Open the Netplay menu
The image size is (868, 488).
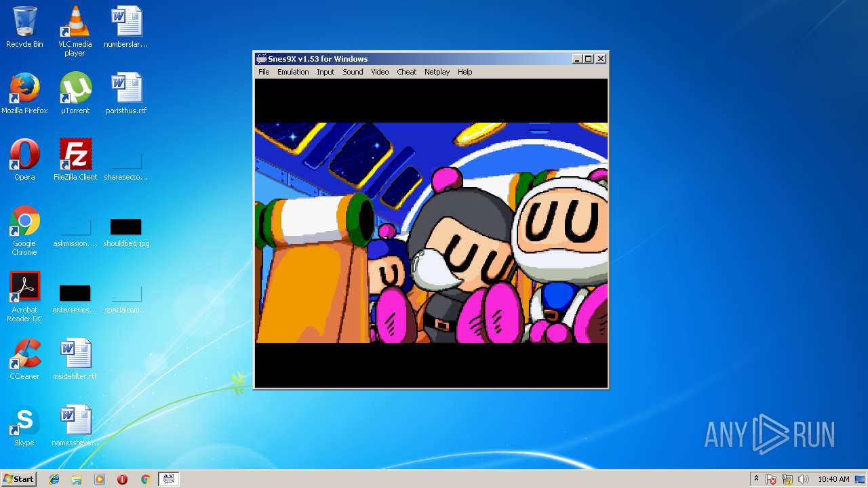click(437, 72)
